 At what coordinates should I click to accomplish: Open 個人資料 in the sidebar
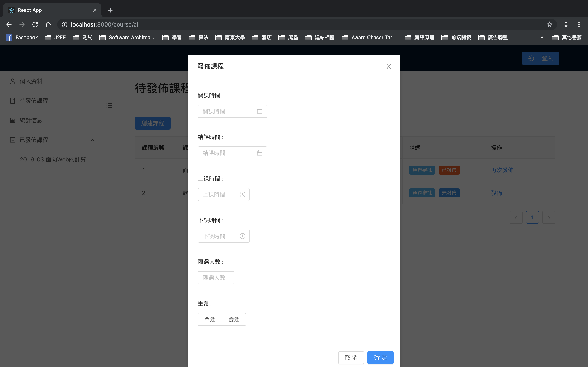pyautogui.click(x=31, y=81)
